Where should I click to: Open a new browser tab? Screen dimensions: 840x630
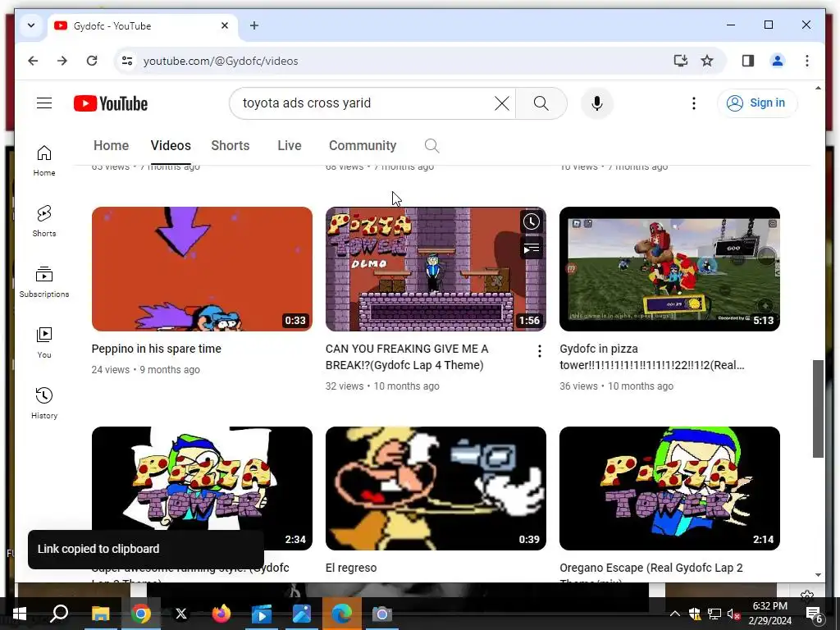(254, 25)
